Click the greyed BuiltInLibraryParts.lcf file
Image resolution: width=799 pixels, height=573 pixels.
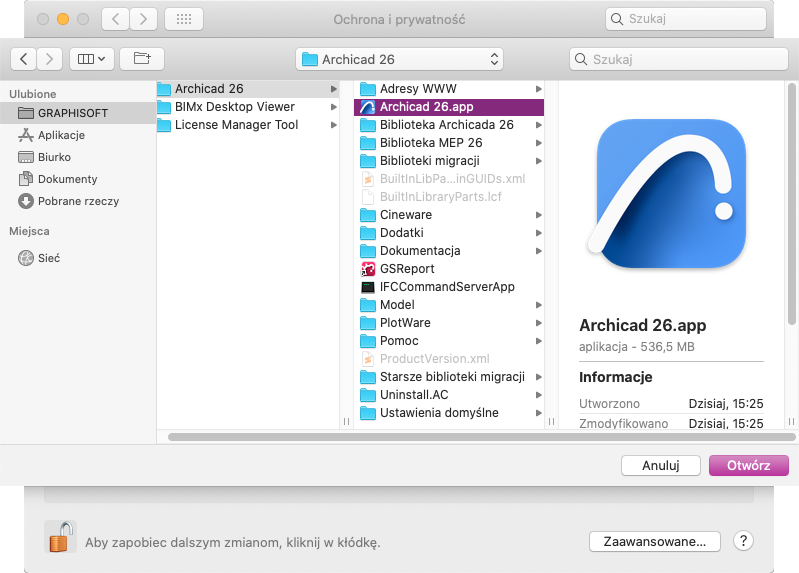click(449, 196)
